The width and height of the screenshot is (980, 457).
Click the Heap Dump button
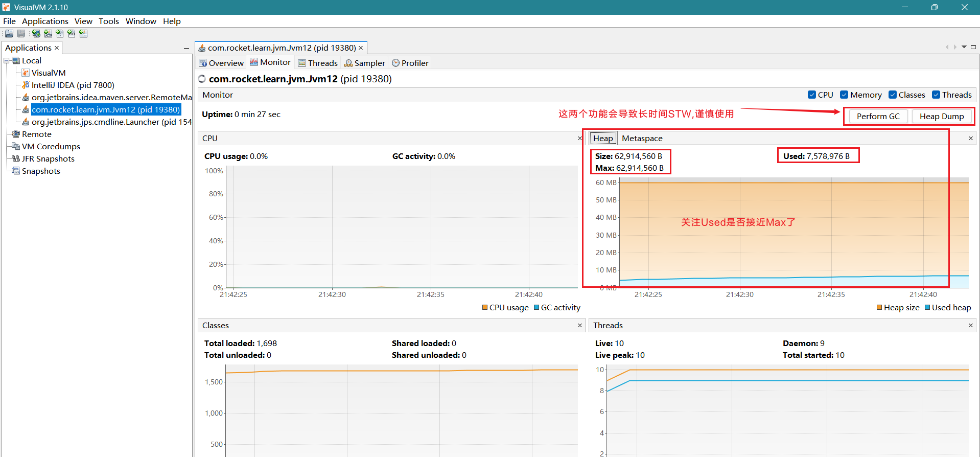(x=941, y=117)
